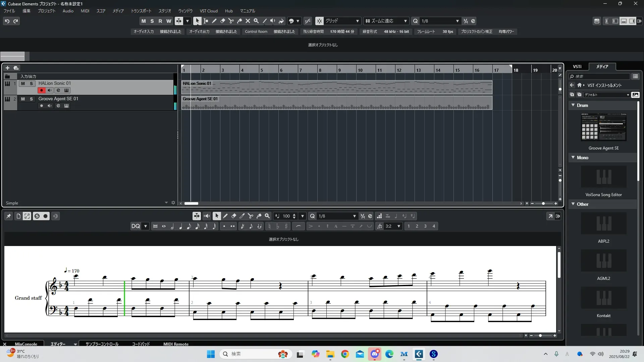Mute the Groove Agent SE 01 track
644x362 pixels.
pyautogui.click(x=23, y=99)
